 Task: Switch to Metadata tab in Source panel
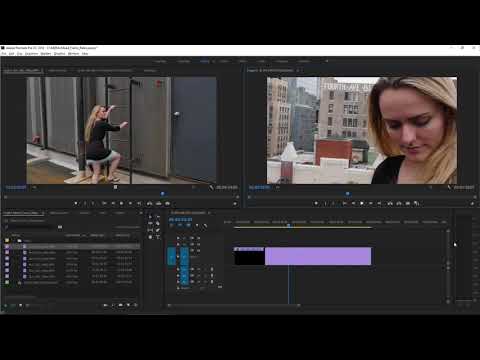pos(150,71)
